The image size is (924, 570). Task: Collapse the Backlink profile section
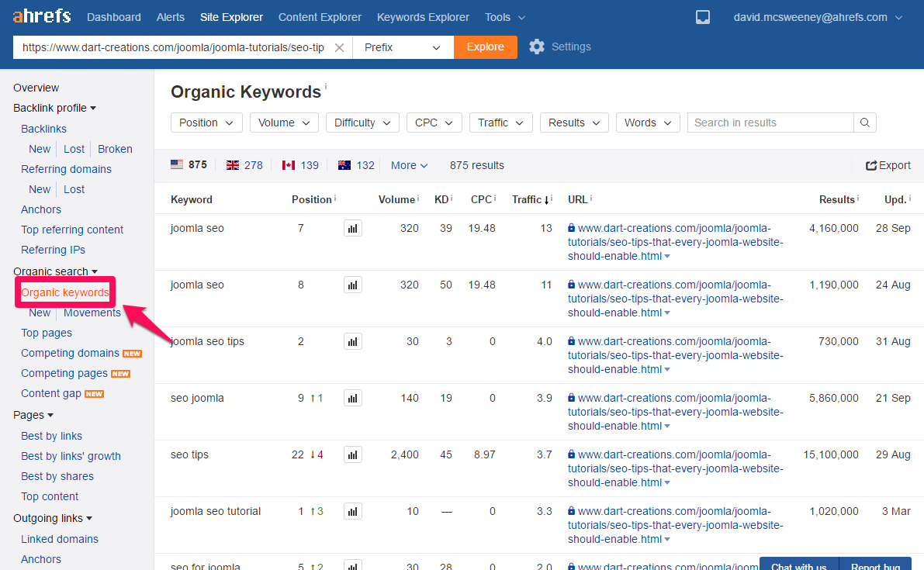tap(55, 108)
